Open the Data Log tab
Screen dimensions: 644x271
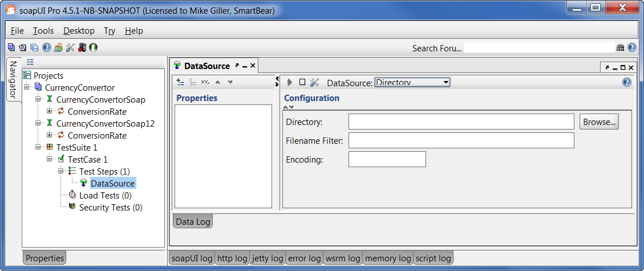tap(193, 222)
